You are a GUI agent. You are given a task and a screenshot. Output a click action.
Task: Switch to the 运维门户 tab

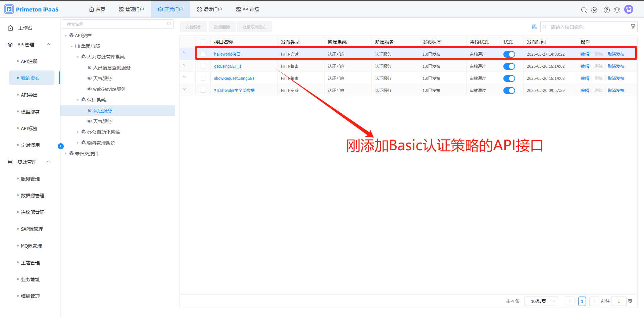209,9
